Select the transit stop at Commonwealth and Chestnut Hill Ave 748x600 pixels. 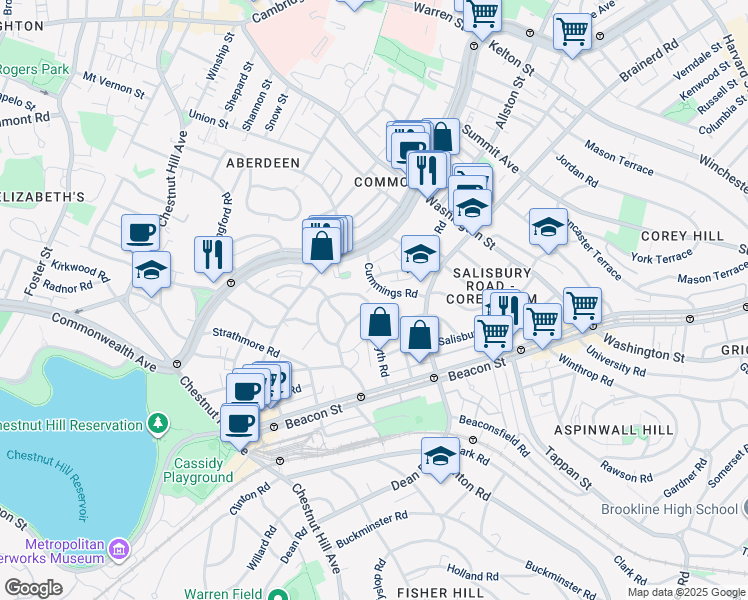pos(177,364)
